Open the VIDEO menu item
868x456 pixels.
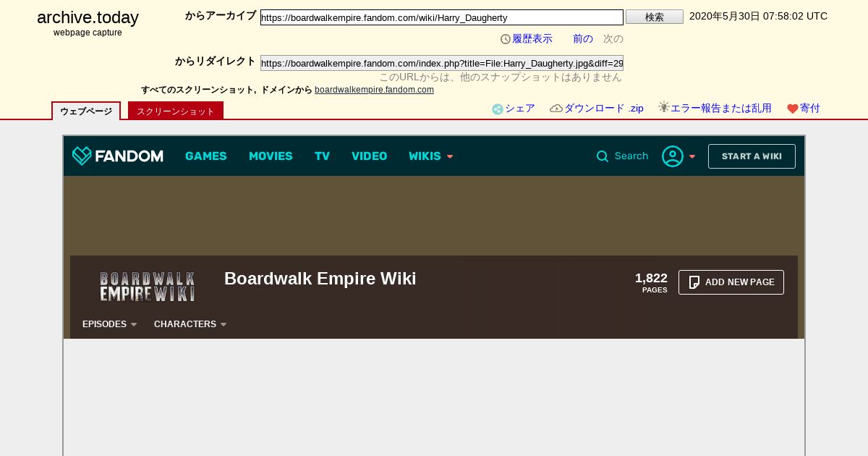click(x=370, y=156)
